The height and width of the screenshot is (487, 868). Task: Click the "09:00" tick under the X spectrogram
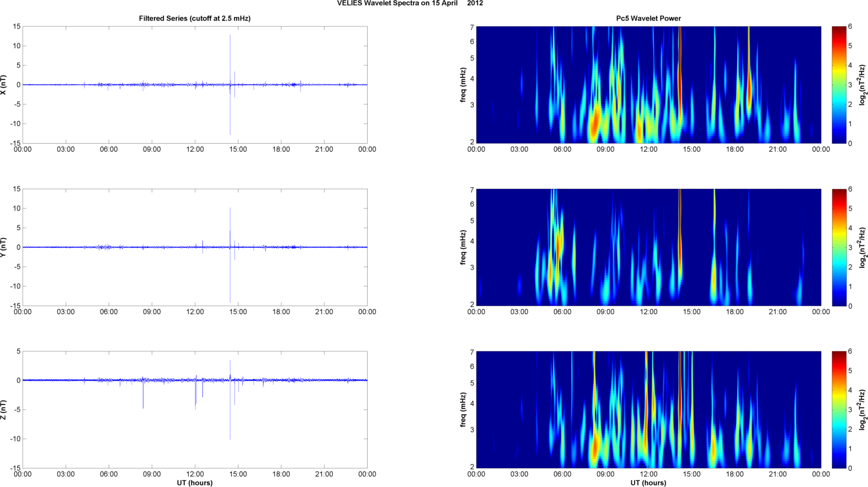pyautogui.click(x=606, y=149)
